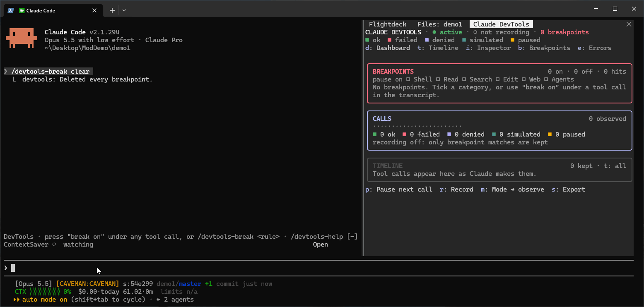
Task: Maximize the terminal window
Action: (x=615, y=9)
